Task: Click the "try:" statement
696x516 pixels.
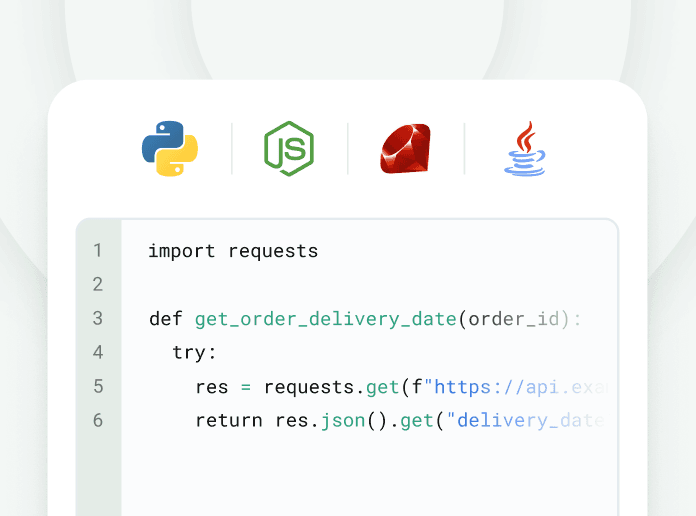Action: [x=194, y=353]
